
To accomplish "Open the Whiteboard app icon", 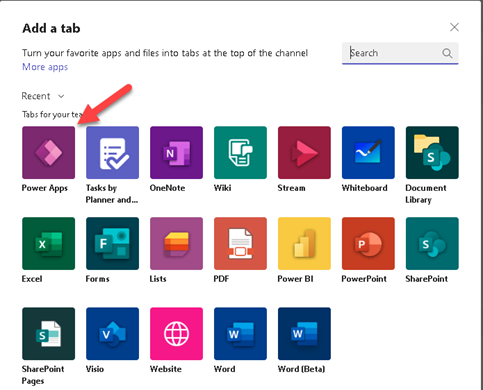I will (x=368, y=153).
